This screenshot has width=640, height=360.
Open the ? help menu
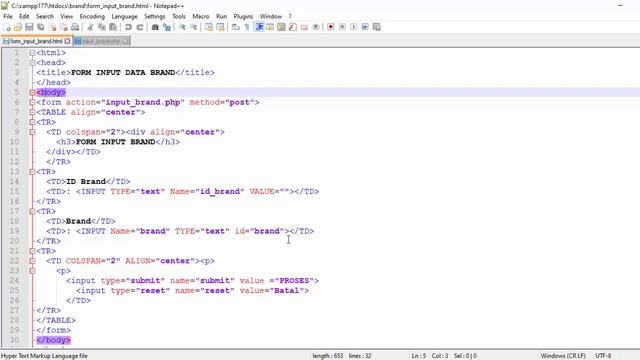tap(290, 16)
